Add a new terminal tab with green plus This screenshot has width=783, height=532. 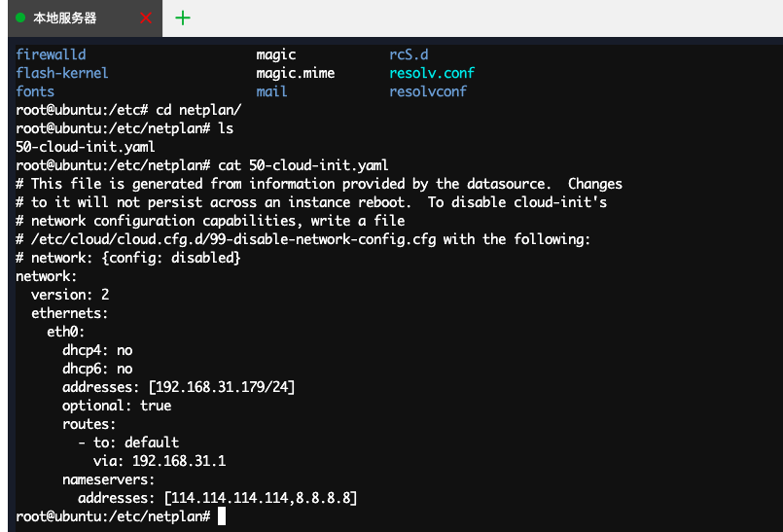click(x=183, y=18)
